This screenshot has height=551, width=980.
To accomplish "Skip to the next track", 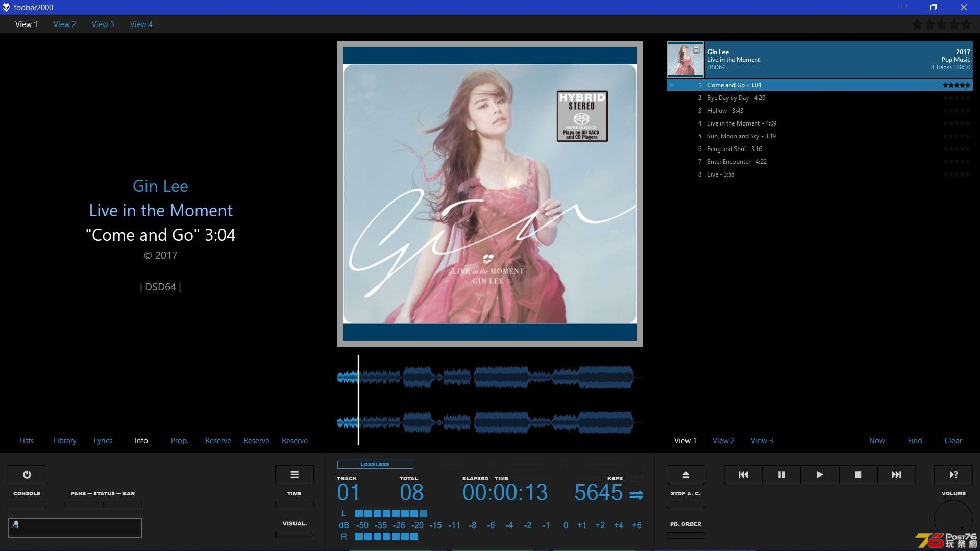I will (896, 474).
